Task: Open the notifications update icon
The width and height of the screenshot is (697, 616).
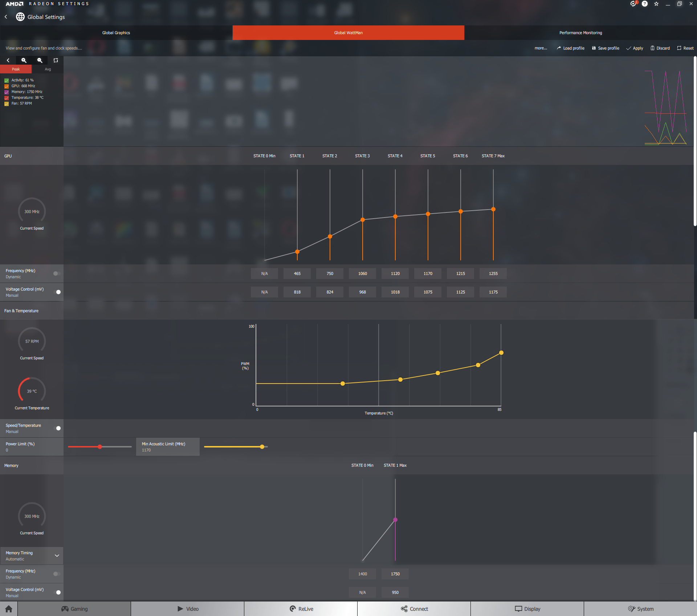Action: tap(633, 4)
